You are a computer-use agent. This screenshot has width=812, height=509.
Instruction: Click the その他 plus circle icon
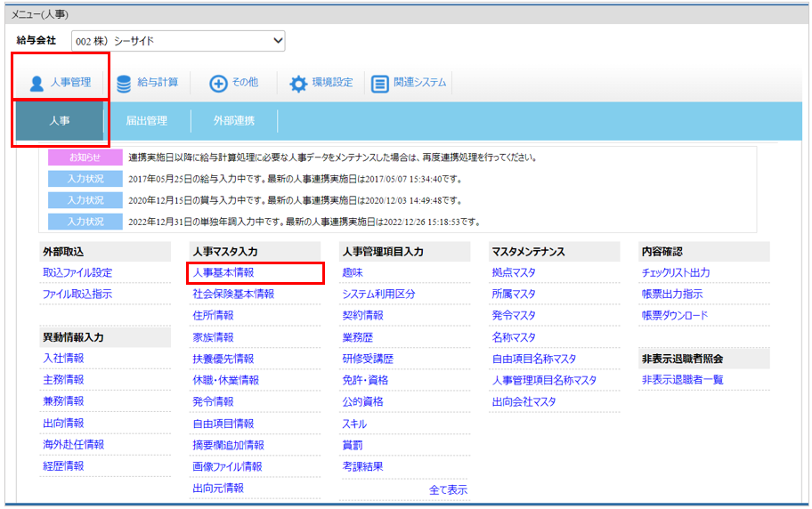pos(218,84)
